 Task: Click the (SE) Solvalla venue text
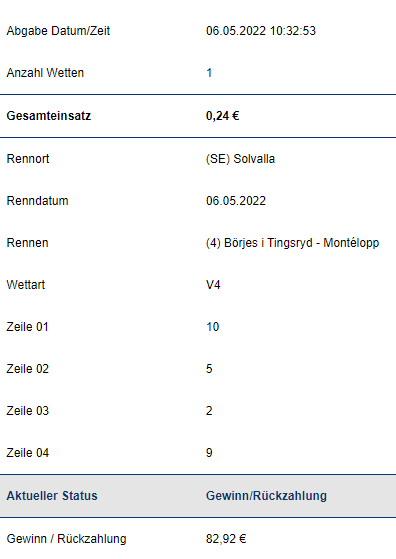(240, 159)
